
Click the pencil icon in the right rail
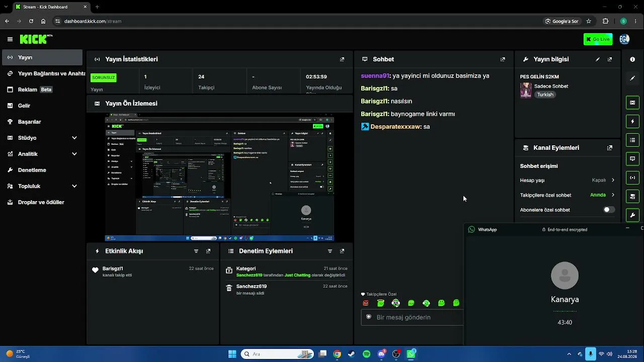click(632, 78)
